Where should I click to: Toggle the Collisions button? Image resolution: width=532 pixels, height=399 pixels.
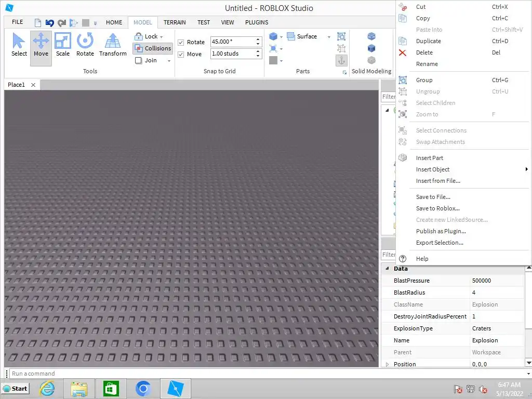[x=153, y=48]
